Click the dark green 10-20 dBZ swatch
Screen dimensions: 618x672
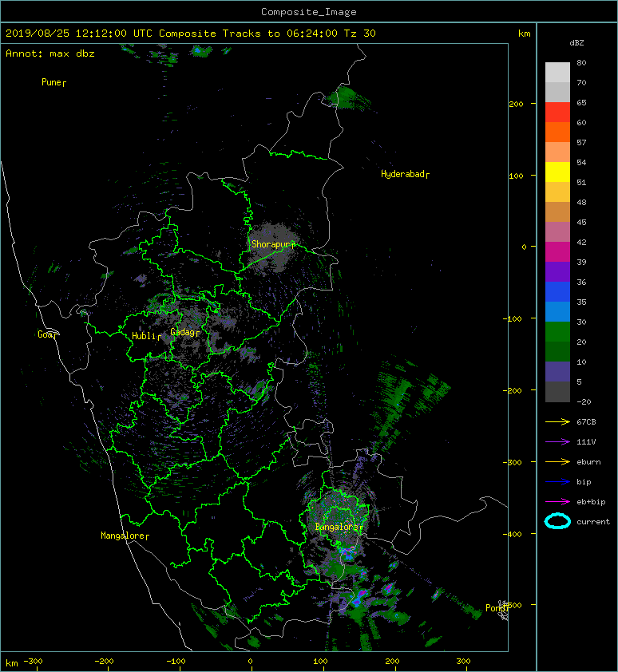[x=557, y=351]
